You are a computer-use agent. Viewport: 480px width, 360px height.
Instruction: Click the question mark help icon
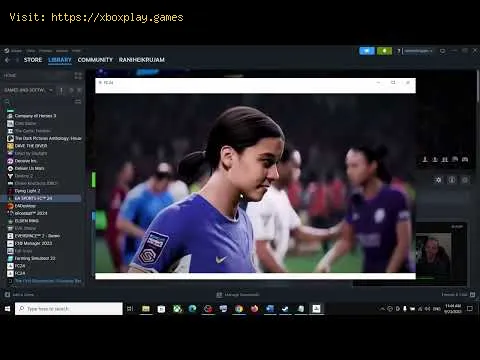pyautogui.click(x=398, y=51)
